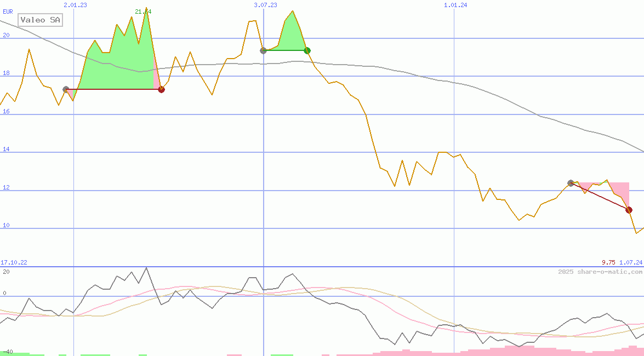The width and height of the screenshot is (644, 356).
Task: Click the green exit marker on the chart
Action: pyautogui.click(x=307, y=50)
